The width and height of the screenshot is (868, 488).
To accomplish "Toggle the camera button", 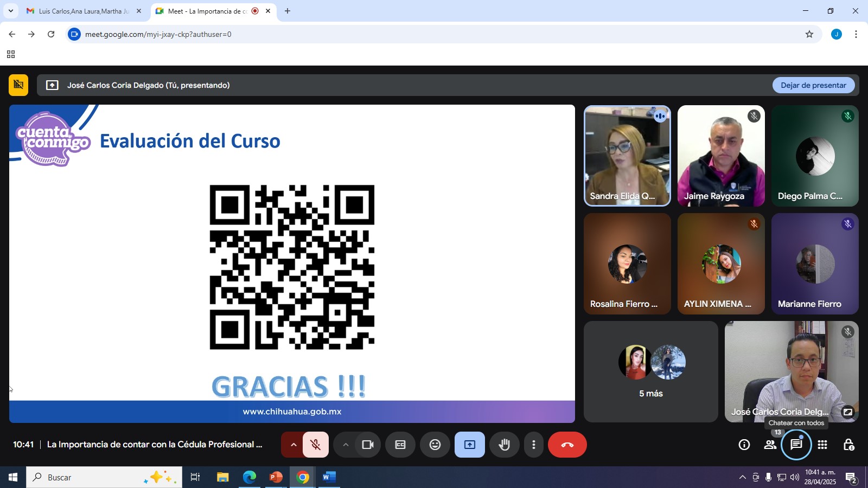I will [x=368, y=445].
